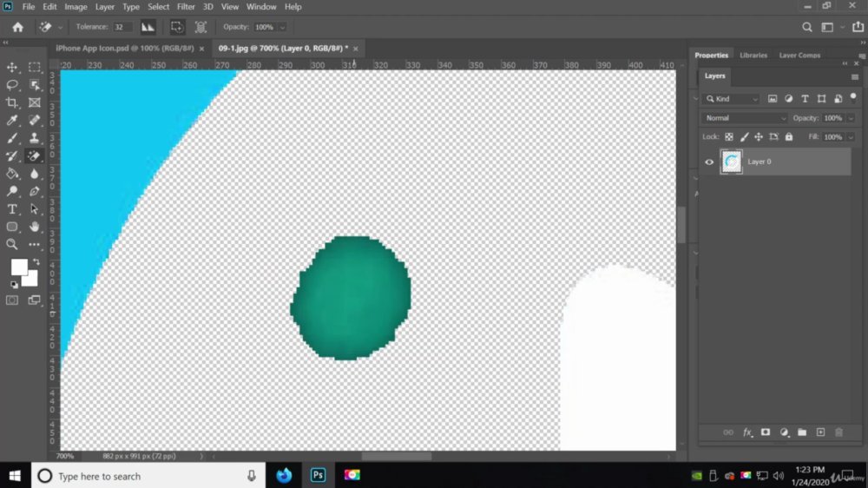Screen dimensions: 868x488
Task: Toggle lock image pixels
Action: pyautogui.click(x=744, y=137)
